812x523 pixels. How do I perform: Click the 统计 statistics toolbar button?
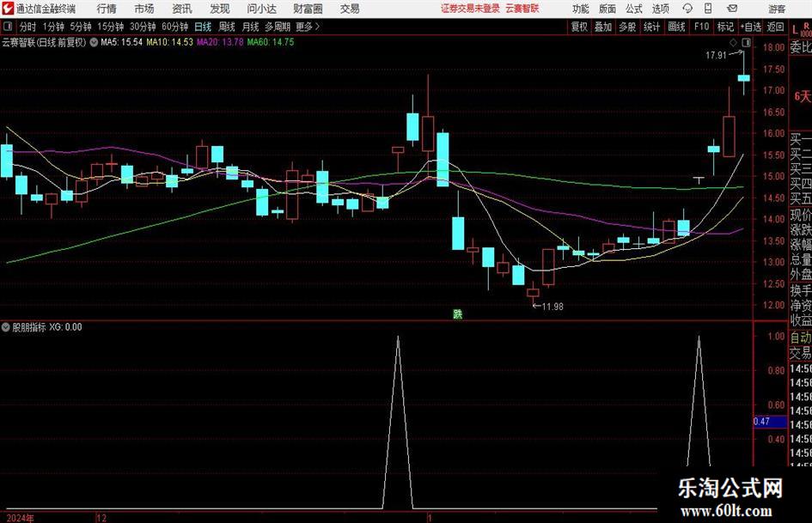pos(652,27)
